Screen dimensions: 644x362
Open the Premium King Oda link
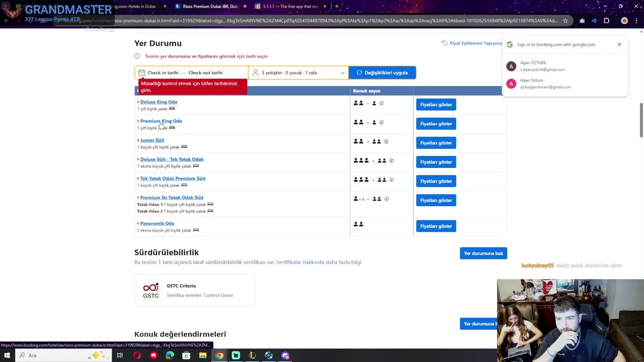tap(161, 121)
